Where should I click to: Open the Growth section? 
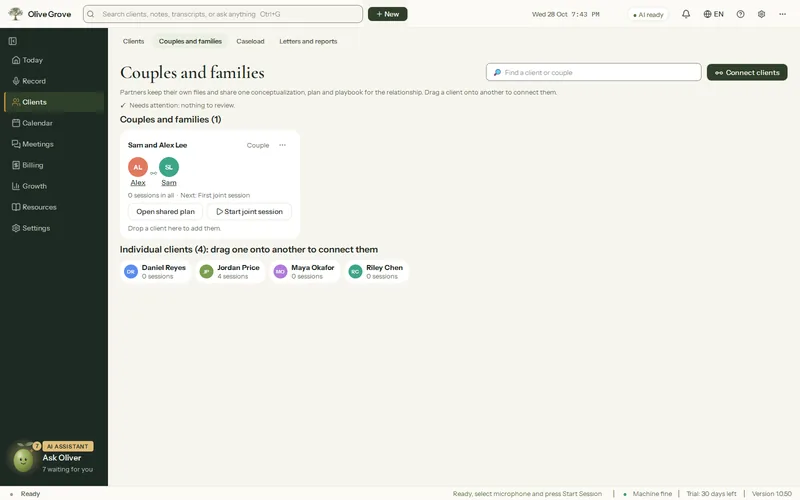coord(54,186)
